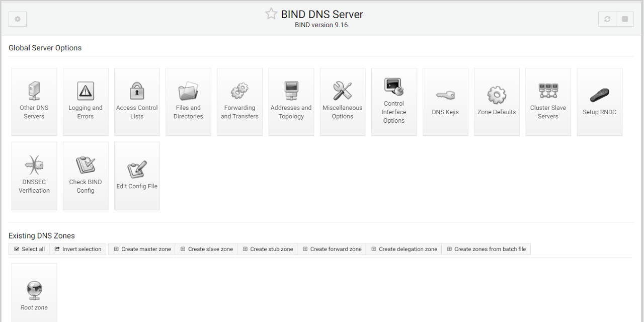Click the BIND DNS Server title
The width and height of the screenshot is (644, 322).
pos(322,14)
